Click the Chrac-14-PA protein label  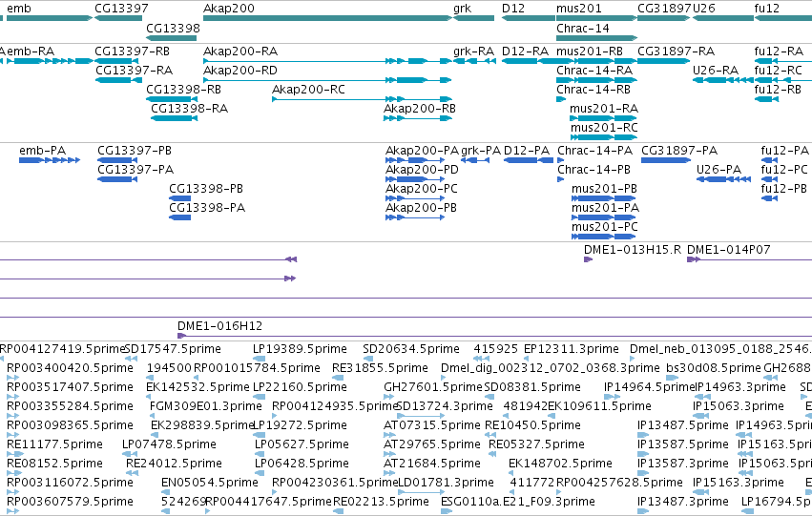click(595, 151)
